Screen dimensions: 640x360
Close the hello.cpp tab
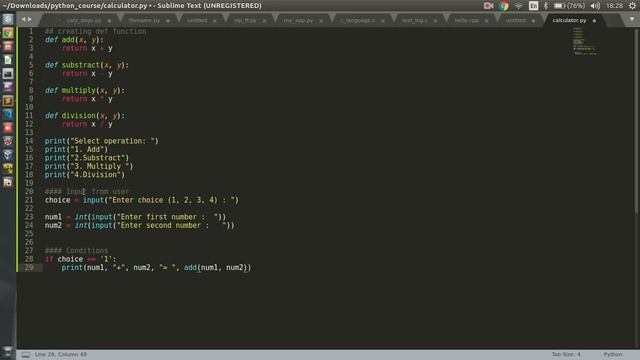coord(486,20)
